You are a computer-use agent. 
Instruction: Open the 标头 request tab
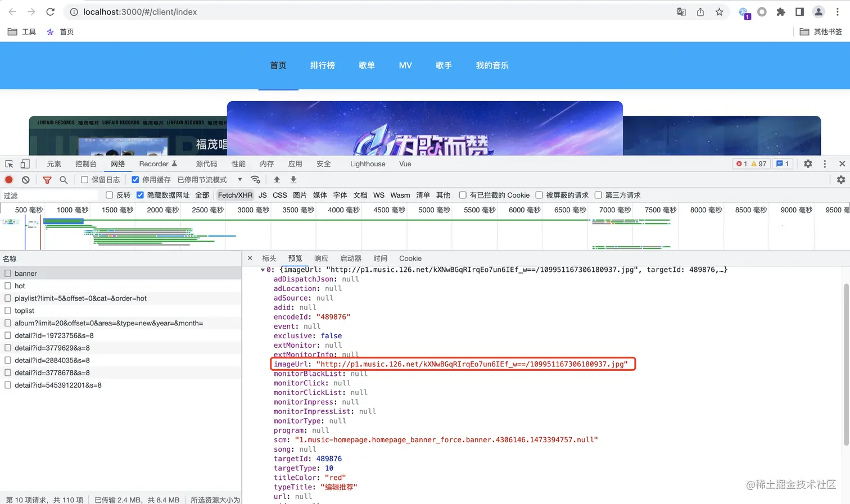[x=269, y=258]
